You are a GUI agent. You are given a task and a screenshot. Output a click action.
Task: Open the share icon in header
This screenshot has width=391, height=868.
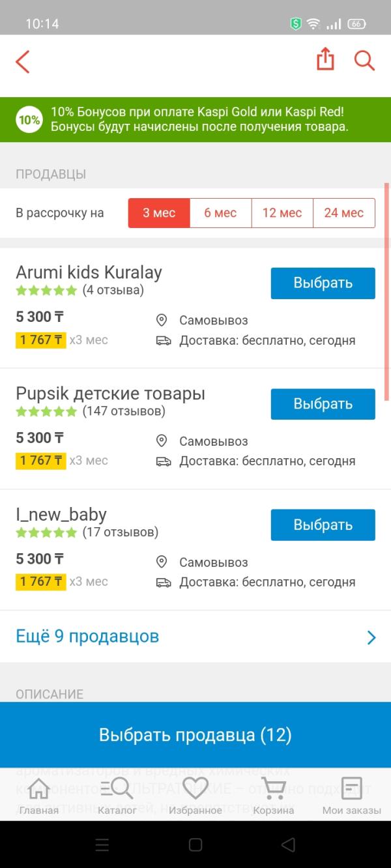325,60
